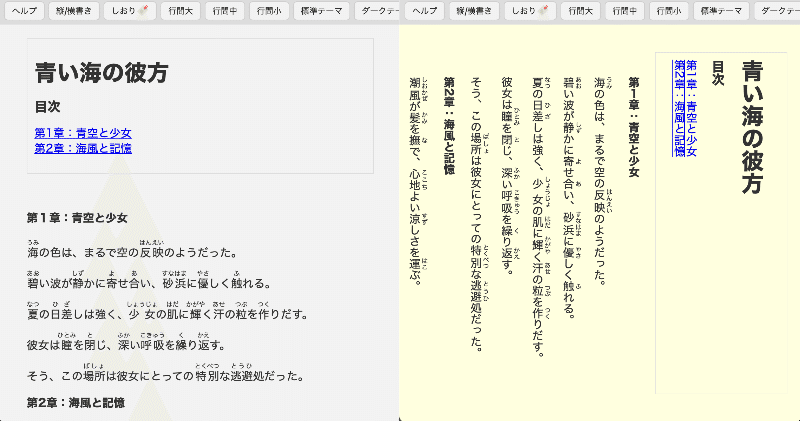Click vertical title 青い海の彼方 in right pane

coord(753,127)
